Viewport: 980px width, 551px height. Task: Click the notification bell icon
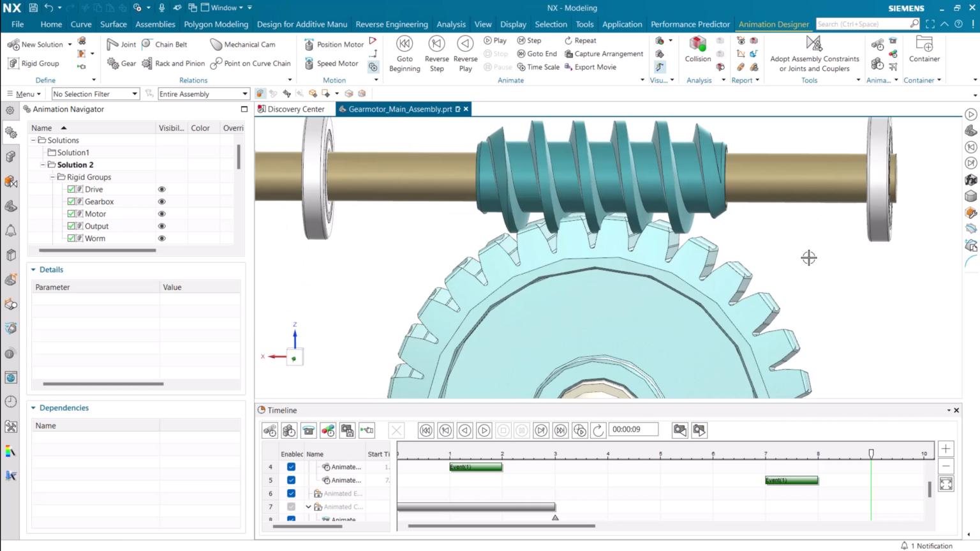pyautogui.click(x=904, y=546)
